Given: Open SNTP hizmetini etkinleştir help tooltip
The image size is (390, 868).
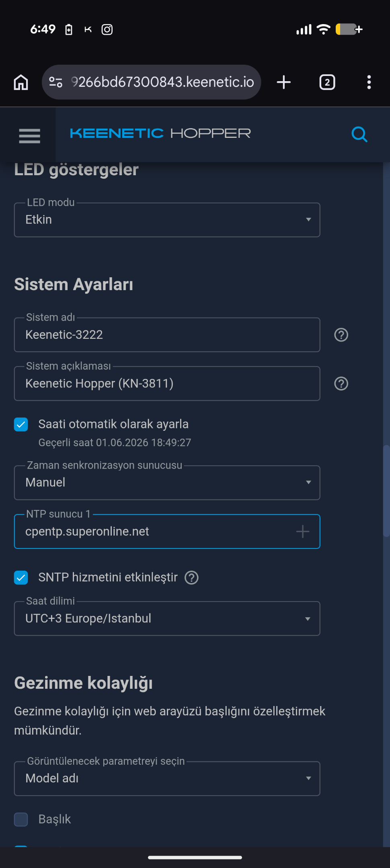Looking at the screenshot, I should 191,578.
